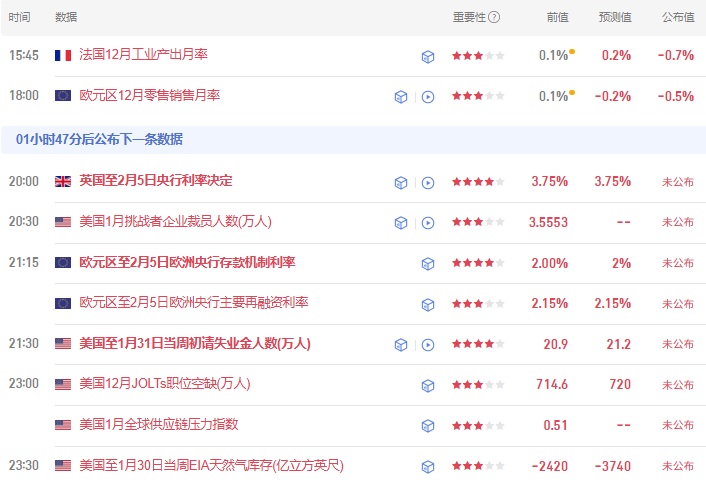Click previous value 3.5553 for 挑战者企业裁员
Screen dimensions: 706x486
(x=548, y=223)
